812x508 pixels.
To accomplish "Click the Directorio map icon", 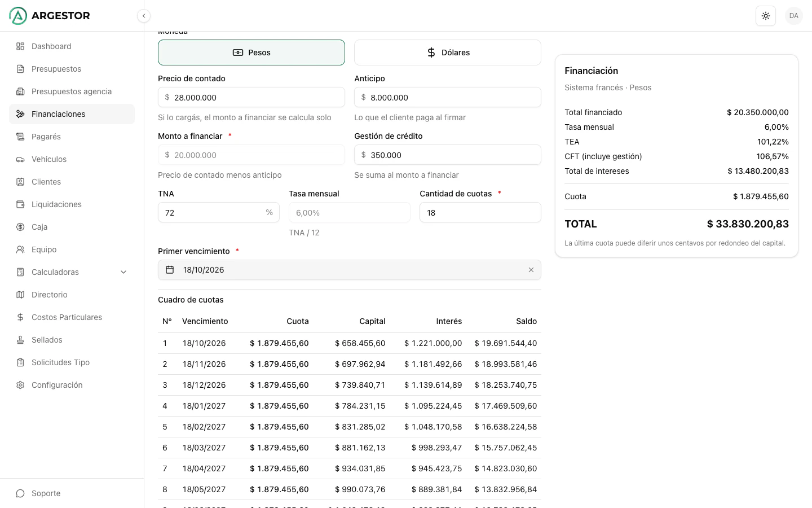I will click(x=20, y=295).
